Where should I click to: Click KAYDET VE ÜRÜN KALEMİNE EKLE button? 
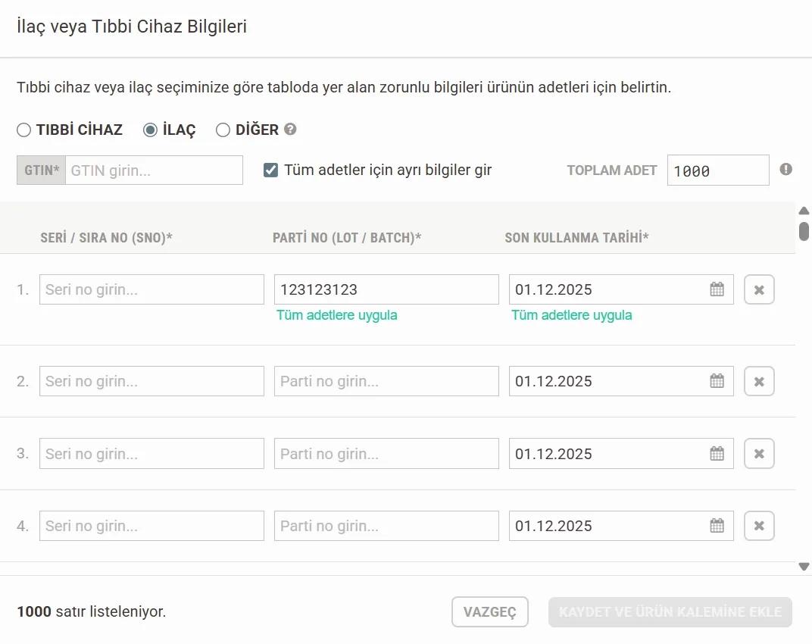click(670, 611)
